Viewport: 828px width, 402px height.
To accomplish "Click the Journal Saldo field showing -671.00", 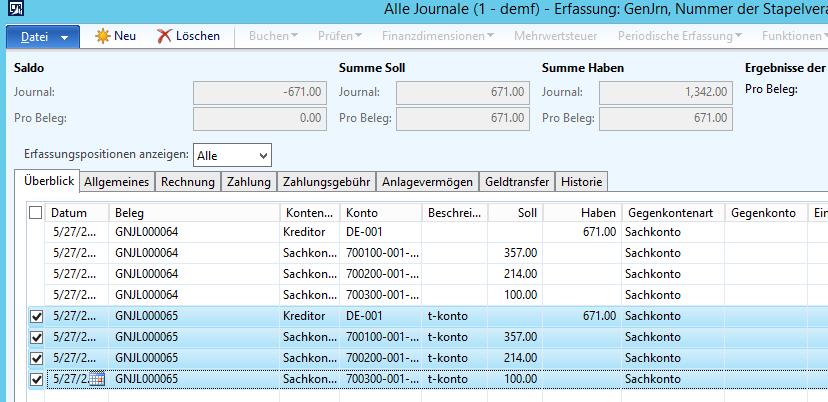I will [x=259, y=92].
